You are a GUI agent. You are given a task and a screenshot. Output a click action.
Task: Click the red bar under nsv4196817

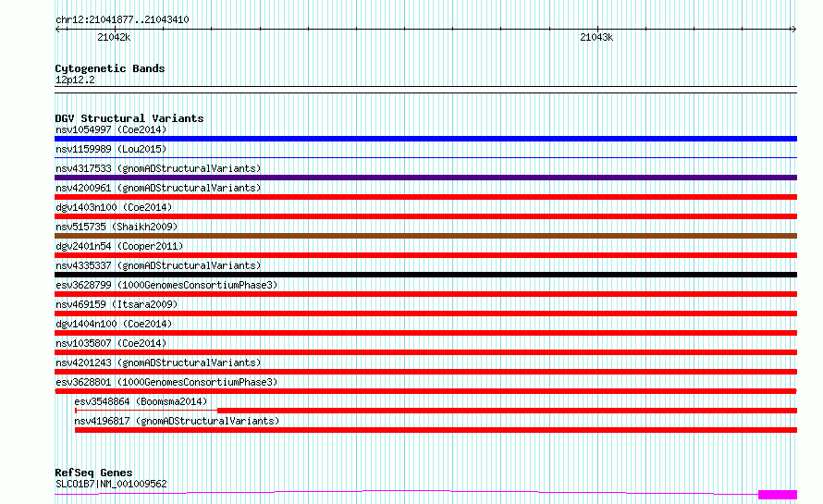coord(436,430)
